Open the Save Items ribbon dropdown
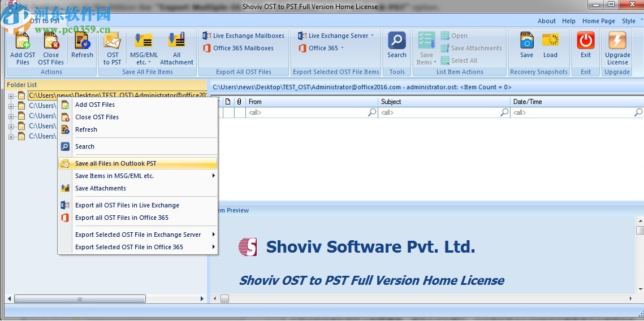 (426, 49)
